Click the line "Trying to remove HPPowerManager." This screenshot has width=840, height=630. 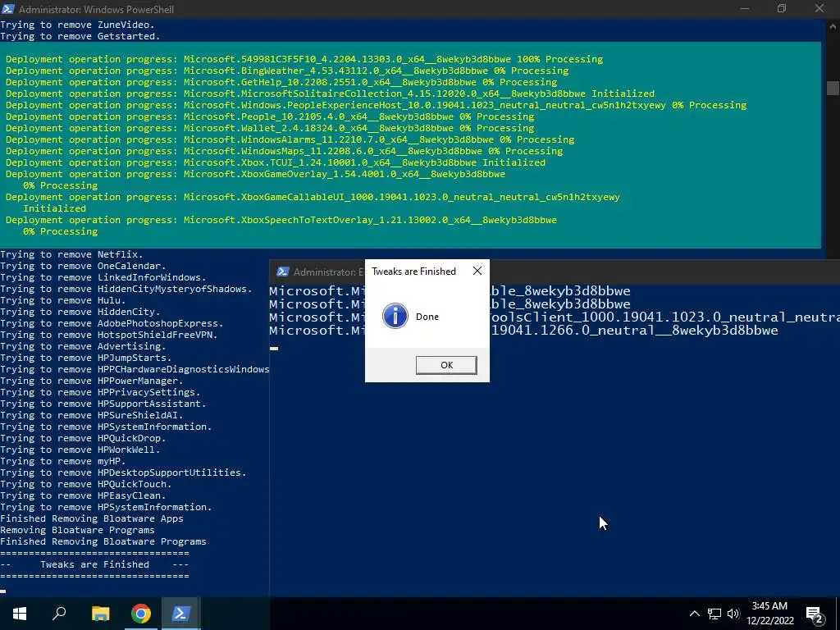click(92, 381)
